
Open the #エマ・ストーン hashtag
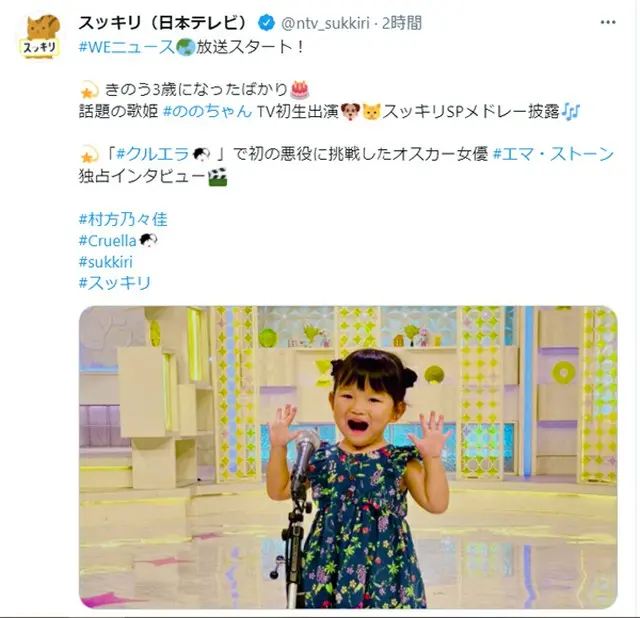[x=553, y=154]
